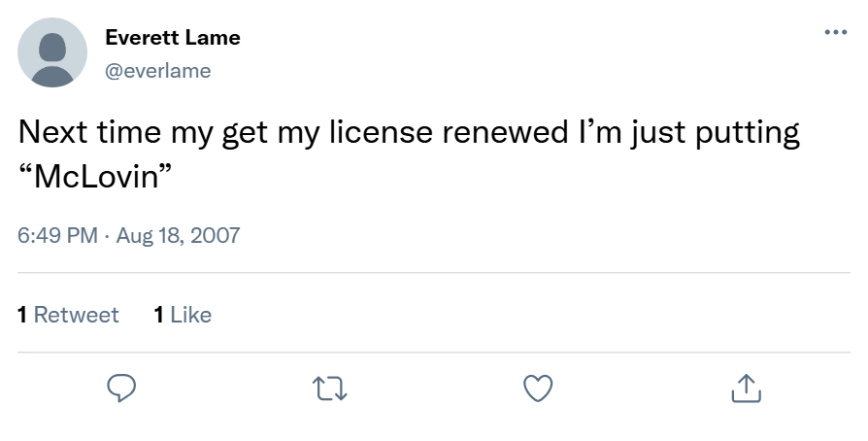Image resolution: width=868 pixels, height=441 pixels.
Task: Click the bold like count number
Action: 158,315
